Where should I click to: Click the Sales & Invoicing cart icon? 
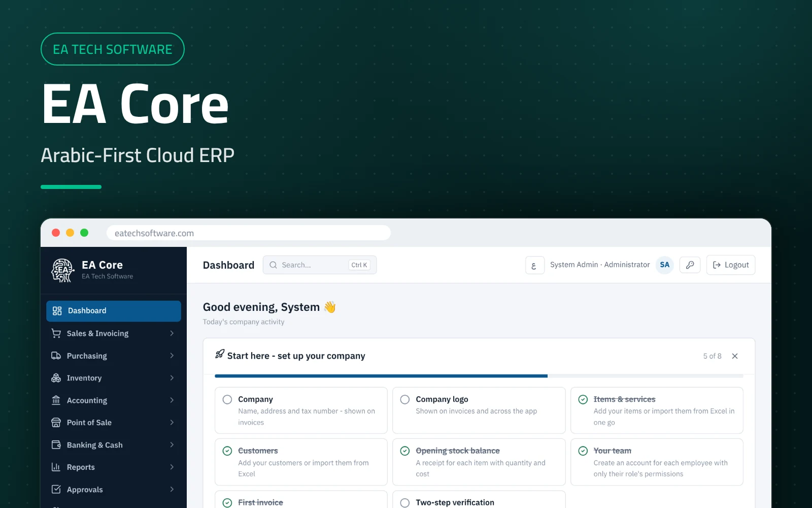click(x=56, y=333)
